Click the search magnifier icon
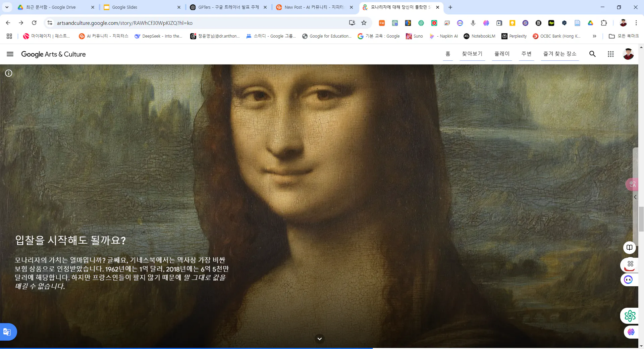Image resolution: width=644 pixels, height=349 pixels. (x=592, y=54)
